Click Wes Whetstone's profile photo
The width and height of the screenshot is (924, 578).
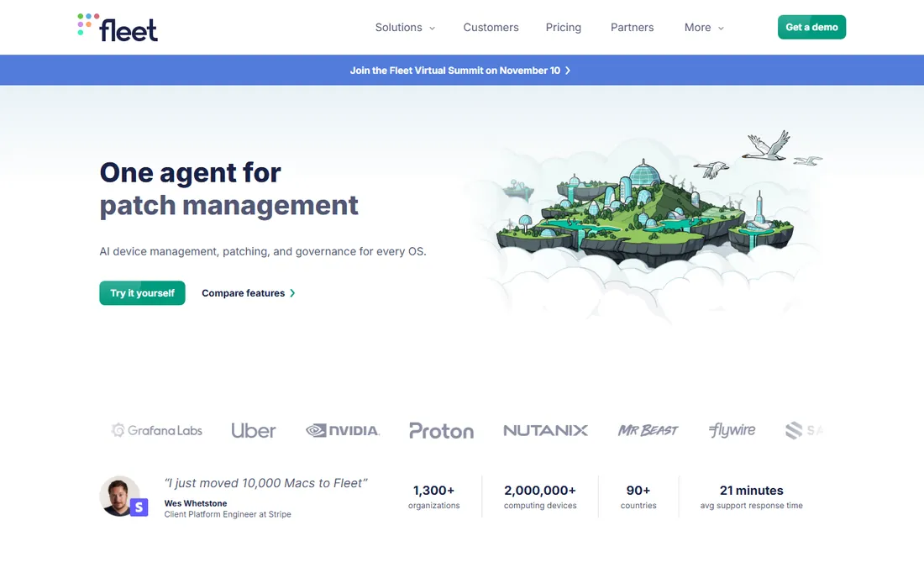pos(119,497)
